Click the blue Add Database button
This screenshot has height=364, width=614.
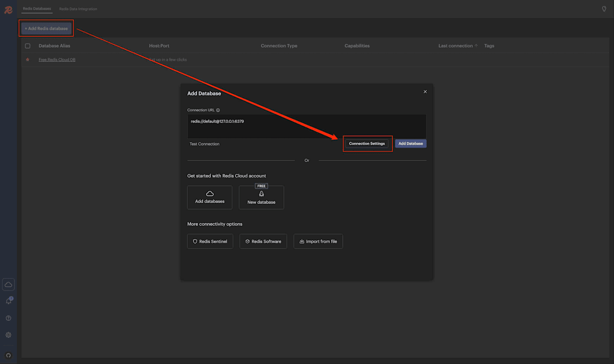[411, 144]
